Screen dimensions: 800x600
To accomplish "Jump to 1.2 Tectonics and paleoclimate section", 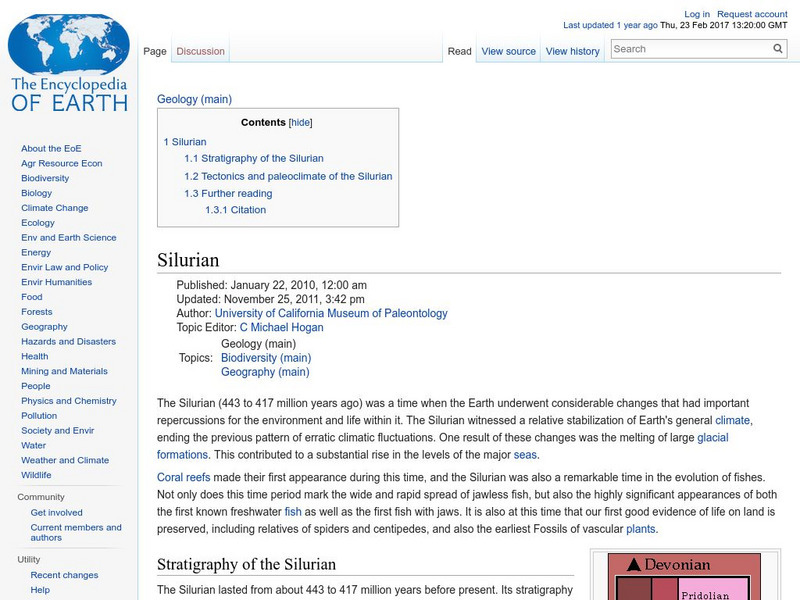I will click(288, 176).
